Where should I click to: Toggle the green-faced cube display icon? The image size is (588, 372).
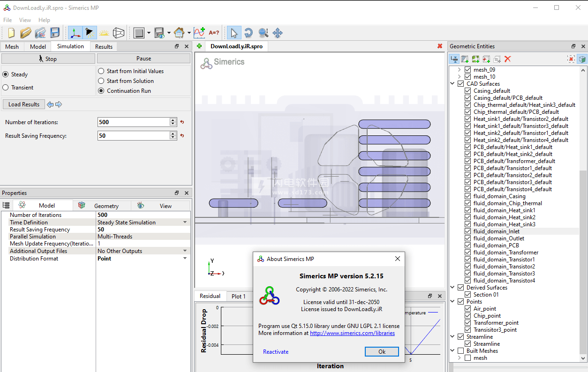[x=582, y=59]
